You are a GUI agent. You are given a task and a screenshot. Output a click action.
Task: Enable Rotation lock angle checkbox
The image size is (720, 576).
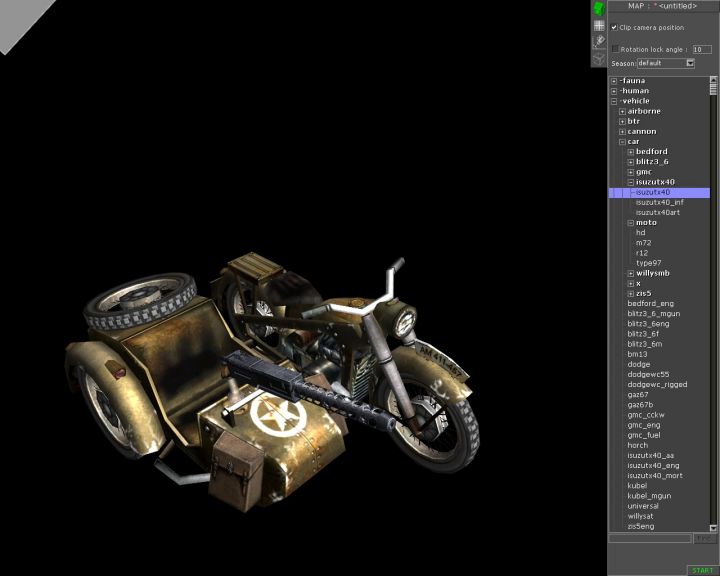click(615, 48)
